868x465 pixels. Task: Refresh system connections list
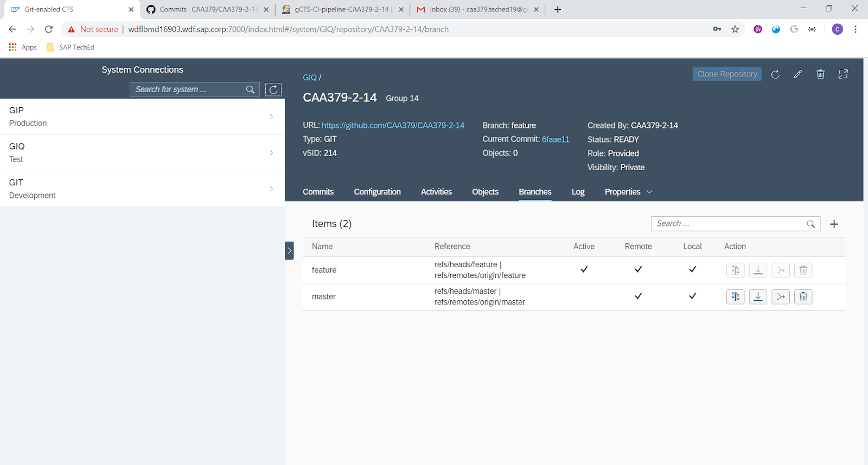(273, 89)
